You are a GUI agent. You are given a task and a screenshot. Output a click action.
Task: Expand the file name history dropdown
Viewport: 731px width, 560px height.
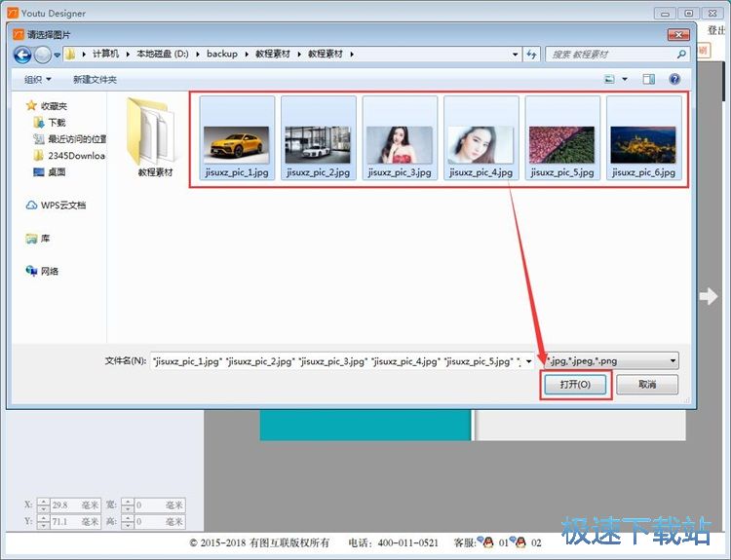click(x=527, y=361)
